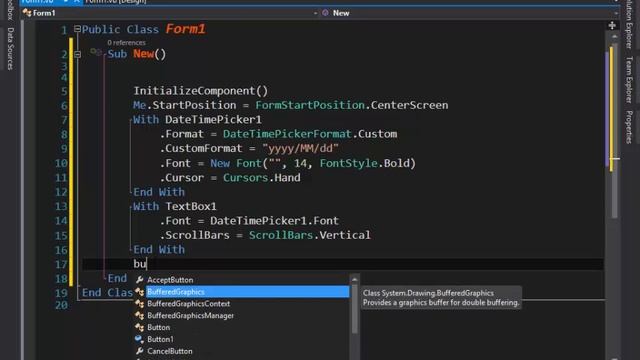This screenshot has height=360, width=640.
Task: Click FormStartPosition on line 6
Action: (310, 105)
